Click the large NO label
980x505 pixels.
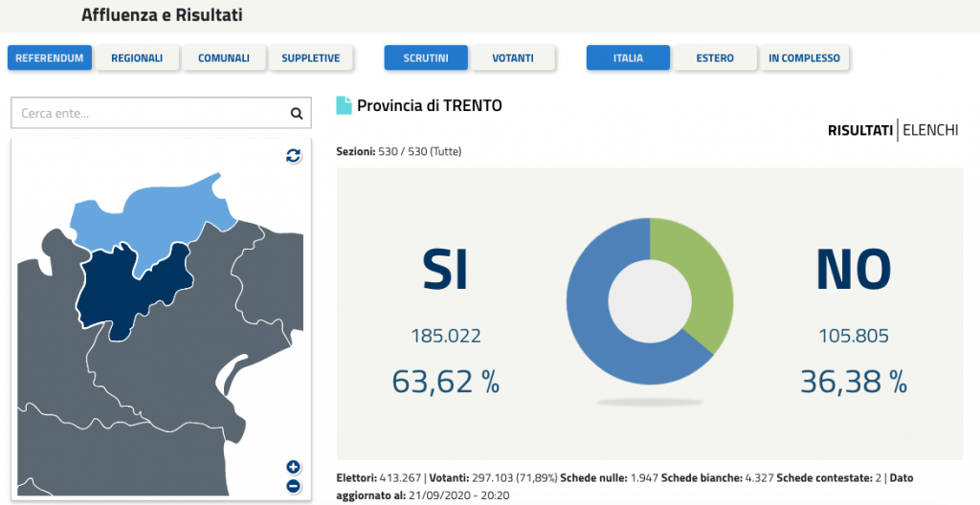coord(854,270)
